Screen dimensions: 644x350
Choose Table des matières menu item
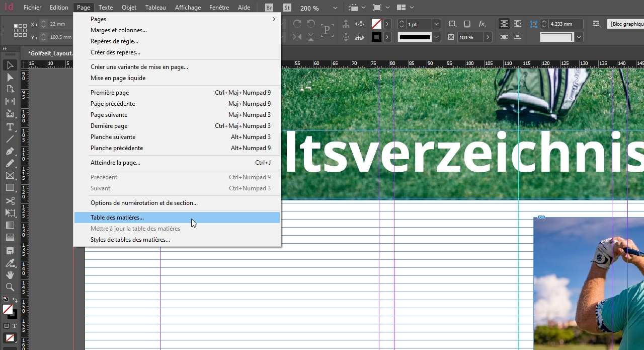177,218
